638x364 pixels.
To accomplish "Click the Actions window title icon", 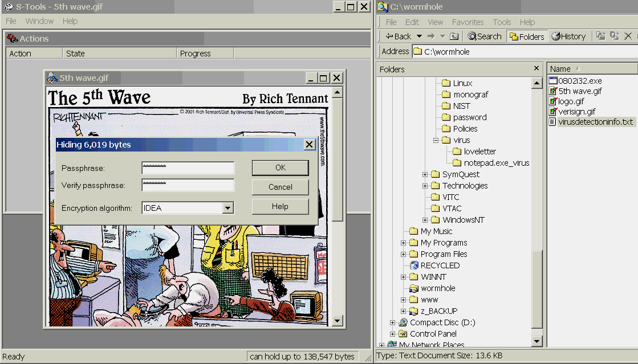I will point(12,38).
